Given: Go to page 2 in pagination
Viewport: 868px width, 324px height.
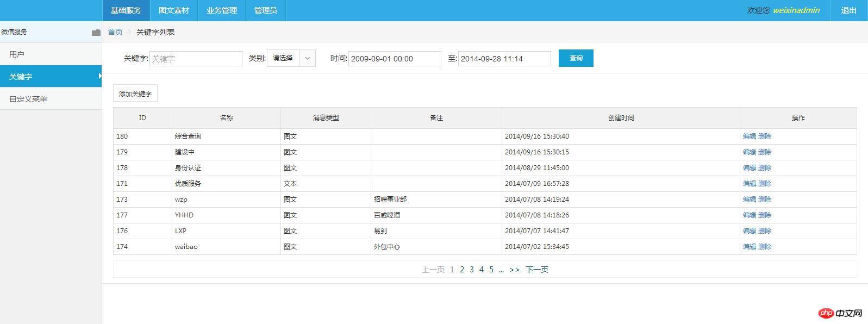Looking at the screenshot, I should pos(462,270).
